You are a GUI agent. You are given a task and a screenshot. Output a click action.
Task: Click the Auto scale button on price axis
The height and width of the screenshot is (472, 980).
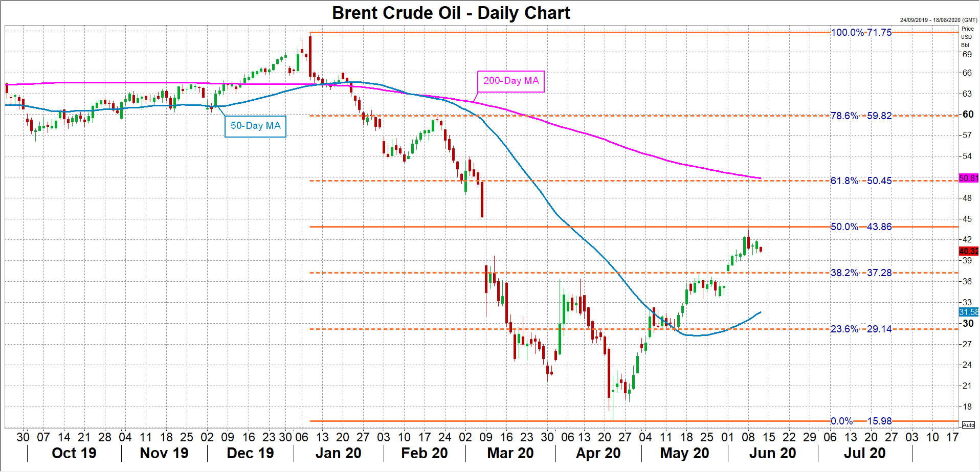point(968,425)
